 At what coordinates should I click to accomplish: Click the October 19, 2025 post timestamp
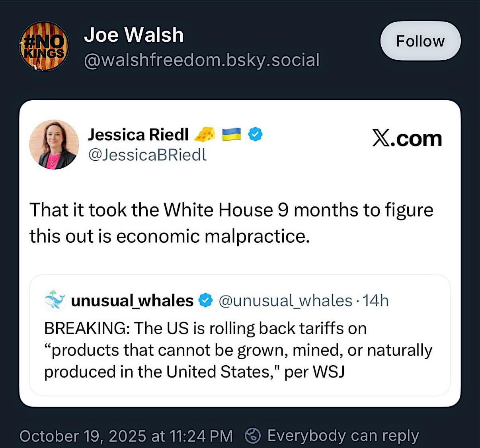126,436
